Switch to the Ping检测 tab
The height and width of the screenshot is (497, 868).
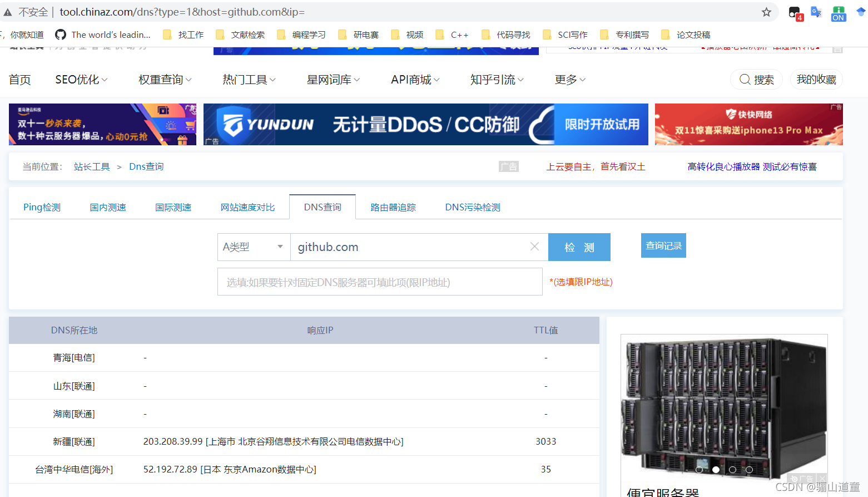tap(42, 207)
